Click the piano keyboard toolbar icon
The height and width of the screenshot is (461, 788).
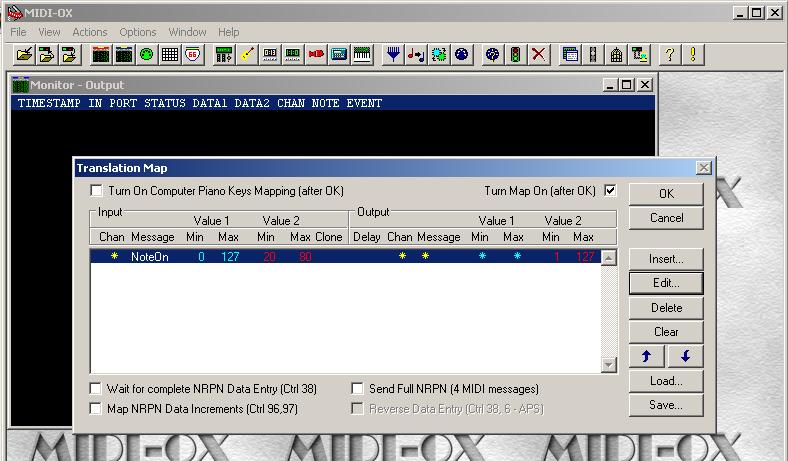pyautogui.click(x=362, y=54)
